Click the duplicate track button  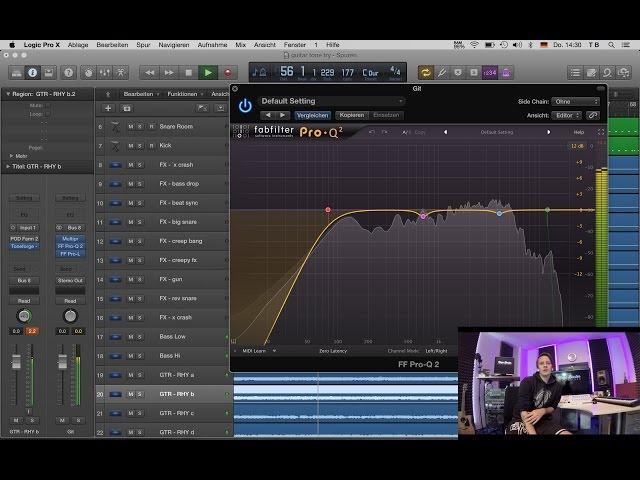(127, 108)
